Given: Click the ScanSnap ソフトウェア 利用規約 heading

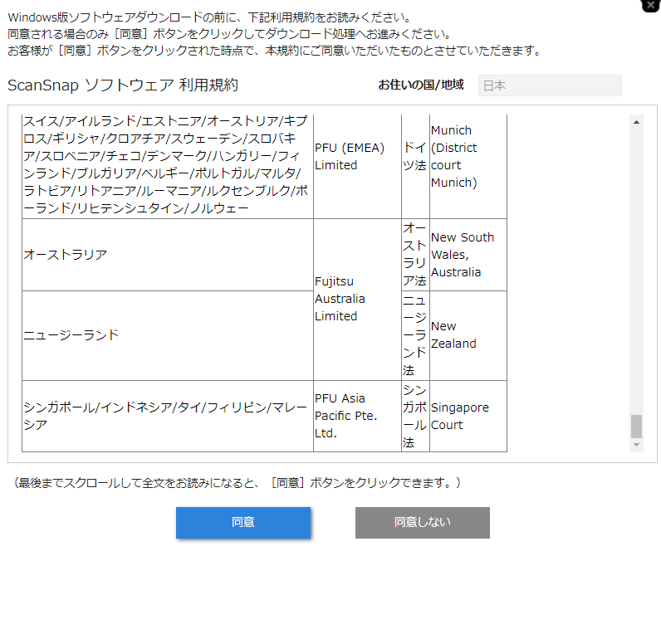Looking at the screenshot, I should [x=123, y=85].
